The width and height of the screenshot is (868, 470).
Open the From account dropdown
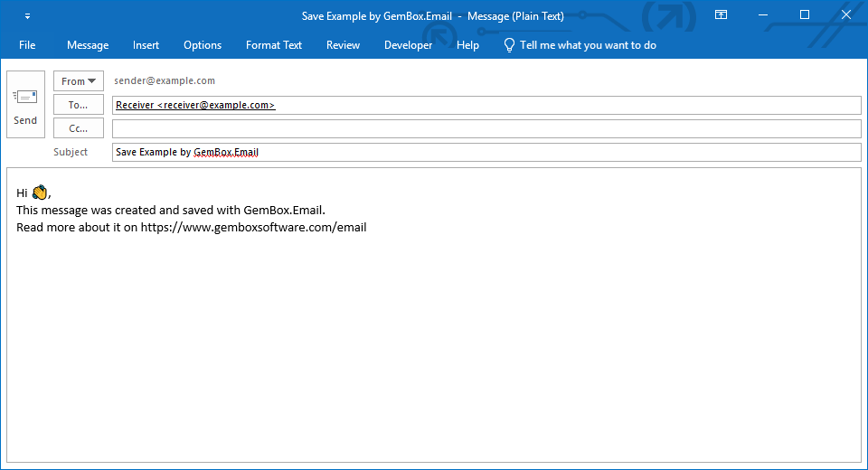click(79, 81)
